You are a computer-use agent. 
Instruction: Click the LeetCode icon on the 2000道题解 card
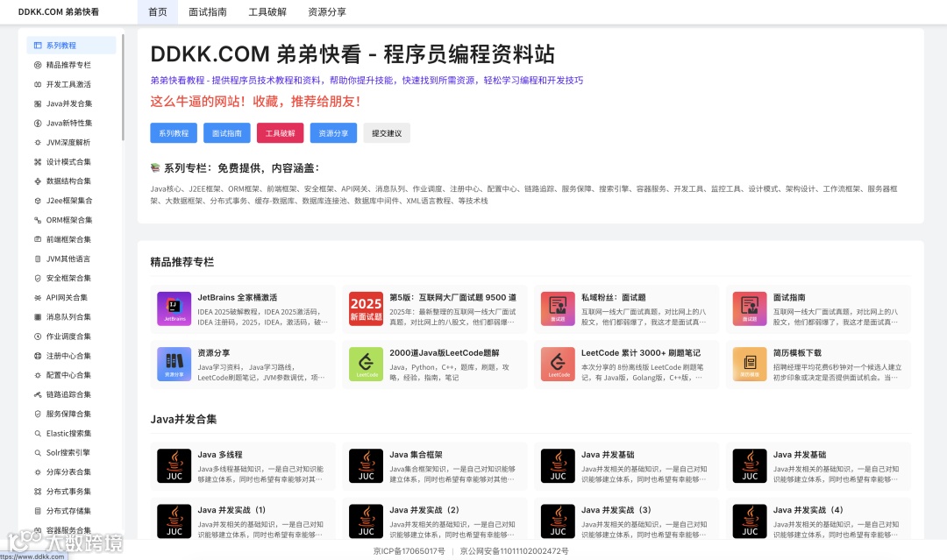point(367,365)
